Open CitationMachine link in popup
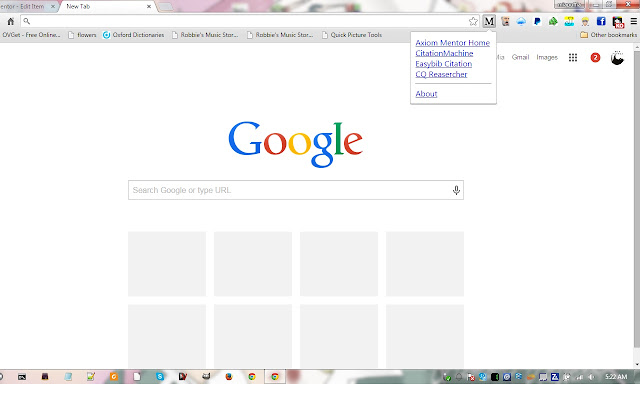Screen dimensions: 640x400 (x=444, y=53)
